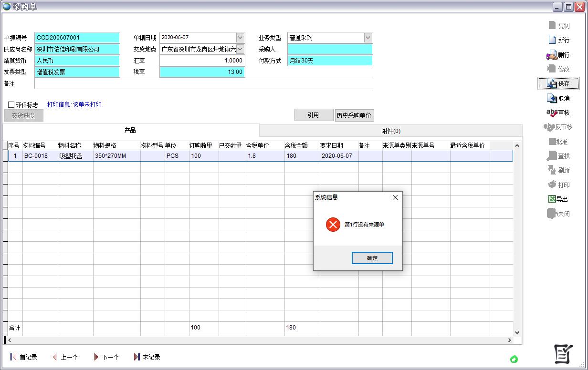Toggle the 环保标志 checkbox

click(x=11, y=105)
